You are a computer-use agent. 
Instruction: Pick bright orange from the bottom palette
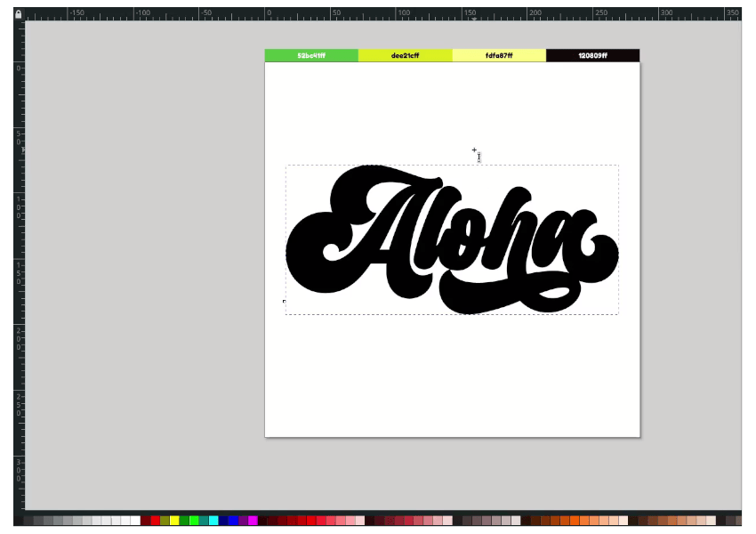click(575, 521)
